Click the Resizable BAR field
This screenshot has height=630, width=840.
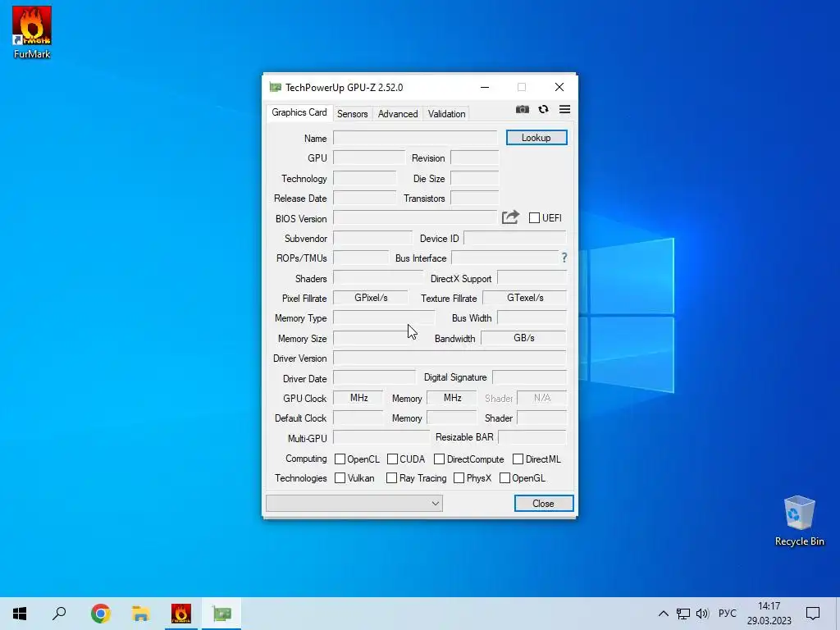pyautogui.click(x=532, y=437)
